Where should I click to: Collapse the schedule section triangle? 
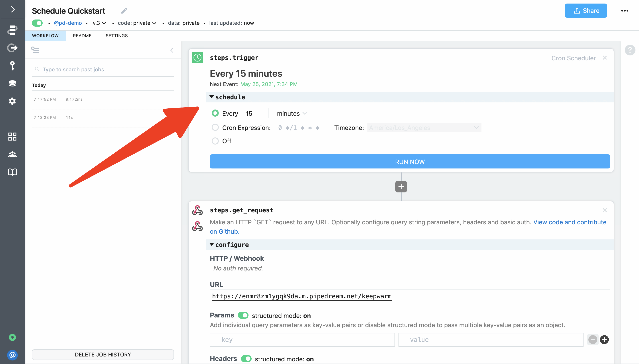(x=212, y=97)
